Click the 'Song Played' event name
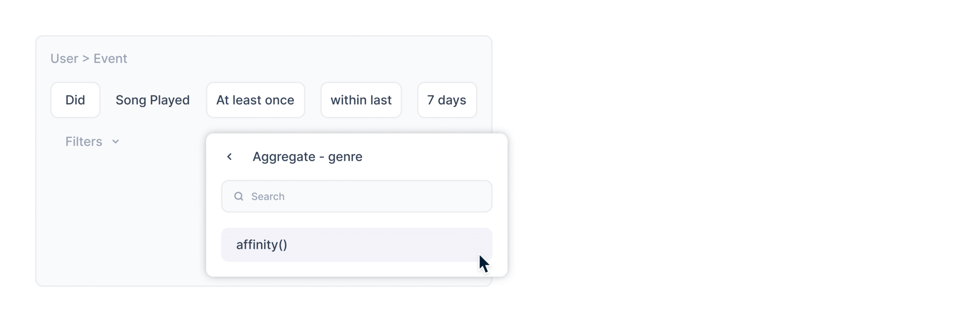 coord(152,100)
